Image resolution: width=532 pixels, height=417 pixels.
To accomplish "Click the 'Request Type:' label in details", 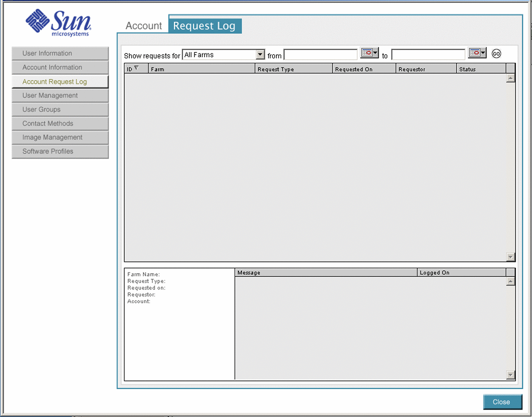I will (x=146, y=281).
